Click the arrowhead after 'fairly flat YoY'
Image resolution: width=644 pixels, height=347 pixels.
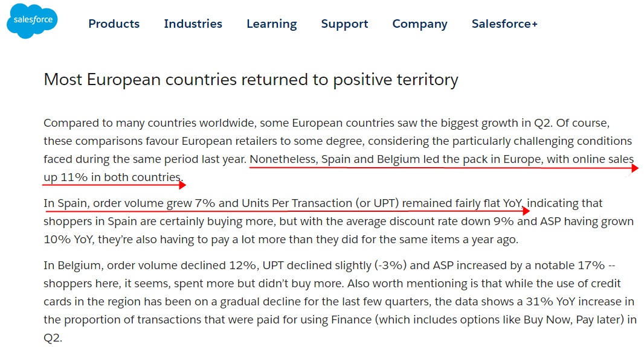[x=526, y=211]
